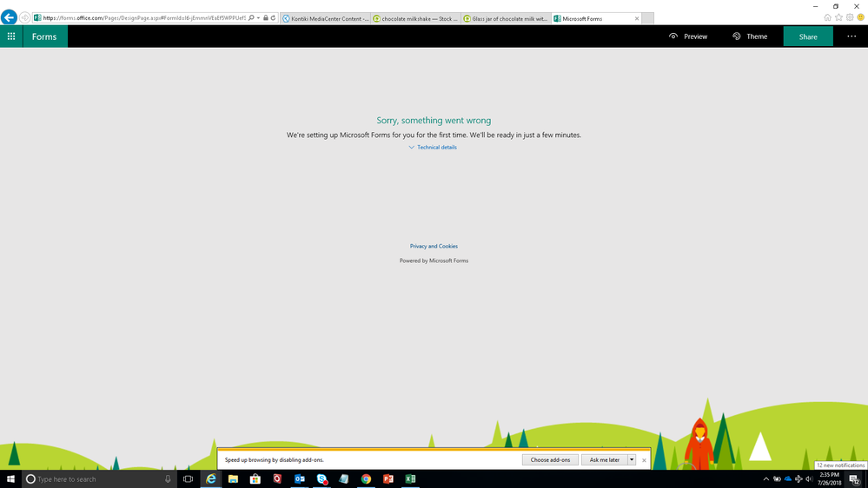
Task: Click the Cortana microphone icon
Action: click(168, 479)
